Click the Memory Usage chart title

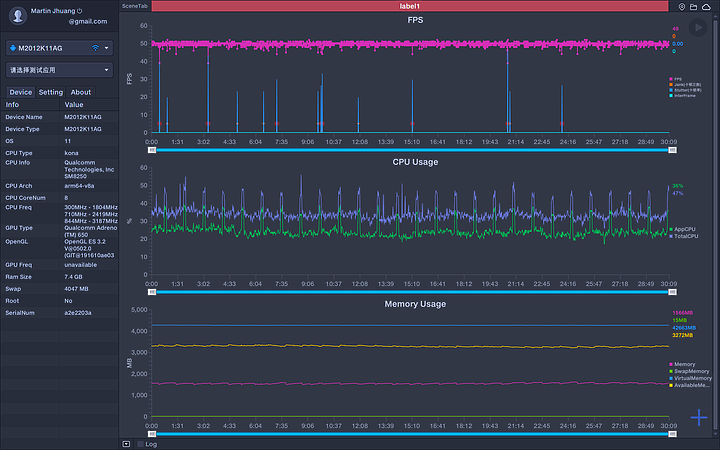click(415, 304)
